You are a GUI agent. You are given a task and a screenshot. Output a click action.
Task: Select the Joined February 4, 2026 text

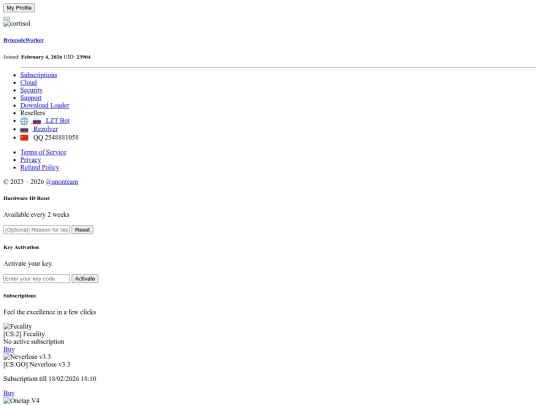pos(33,57)
